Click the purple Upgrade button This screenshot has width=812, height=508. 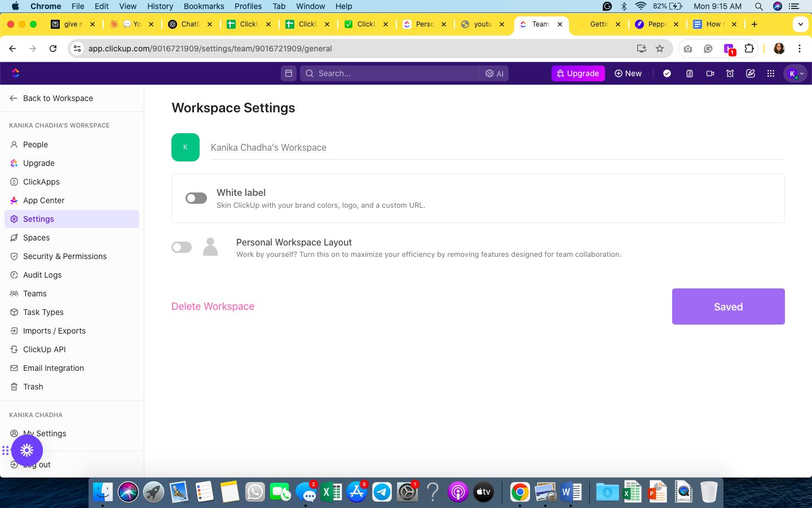coord(578,73)
